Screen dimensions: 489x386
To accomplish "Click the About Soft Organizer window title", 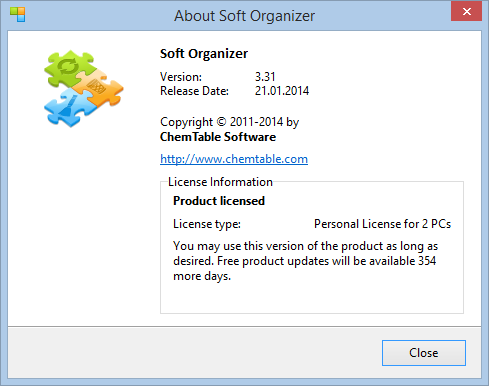I will [x=244, y=16].
